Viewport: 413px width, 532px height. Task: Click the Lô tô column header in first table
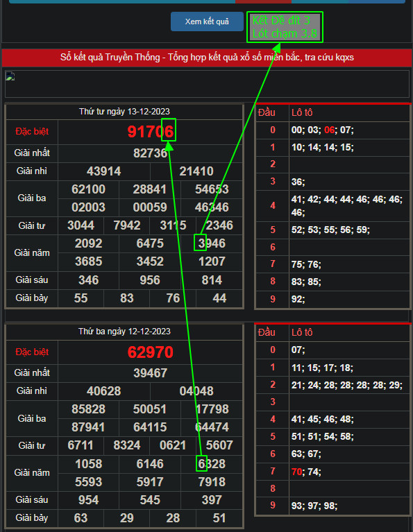coord(302,112)
